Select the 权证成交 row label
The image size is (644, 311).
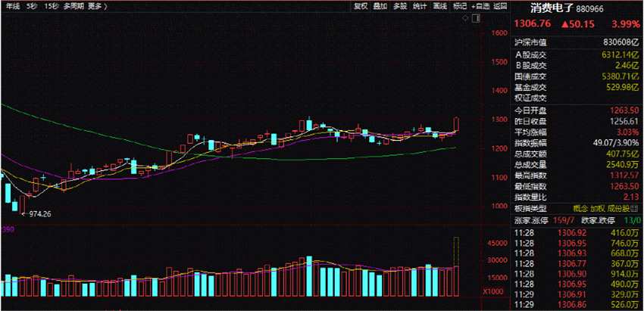point(531,98)
